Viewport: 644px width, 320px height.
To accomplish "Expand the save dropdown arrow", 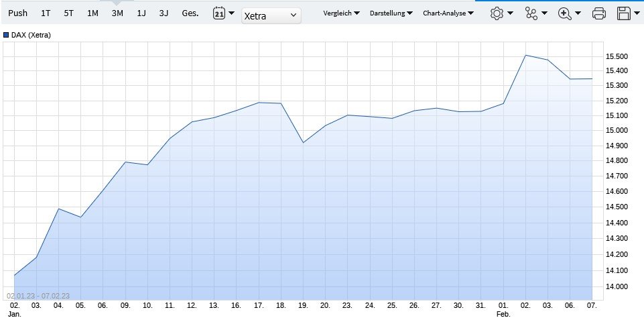I will pos(637,13).
